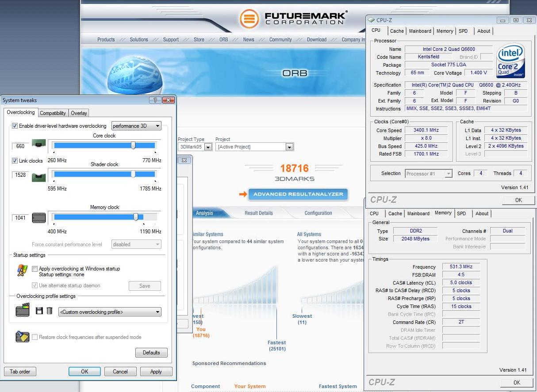Select the Analysis tab on ORB page

(x=205, y=213)
